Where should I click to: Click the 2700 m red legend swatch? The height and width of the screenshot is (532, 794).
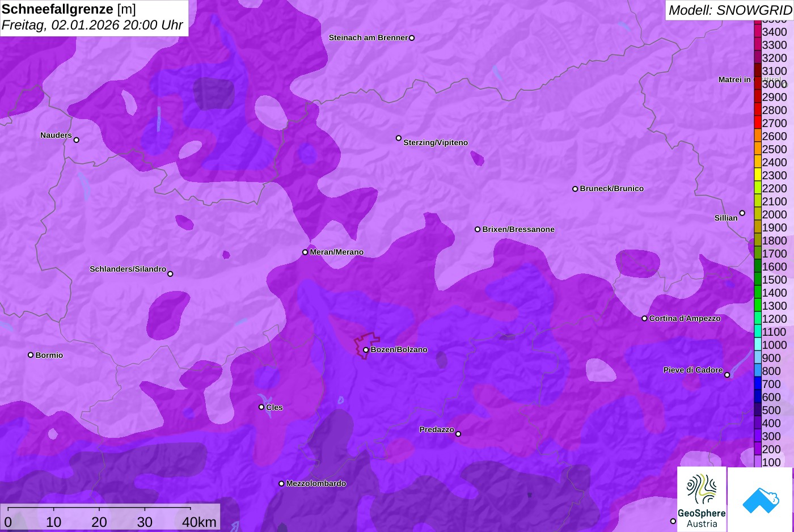pyautogui.click(x=757, y=123)
